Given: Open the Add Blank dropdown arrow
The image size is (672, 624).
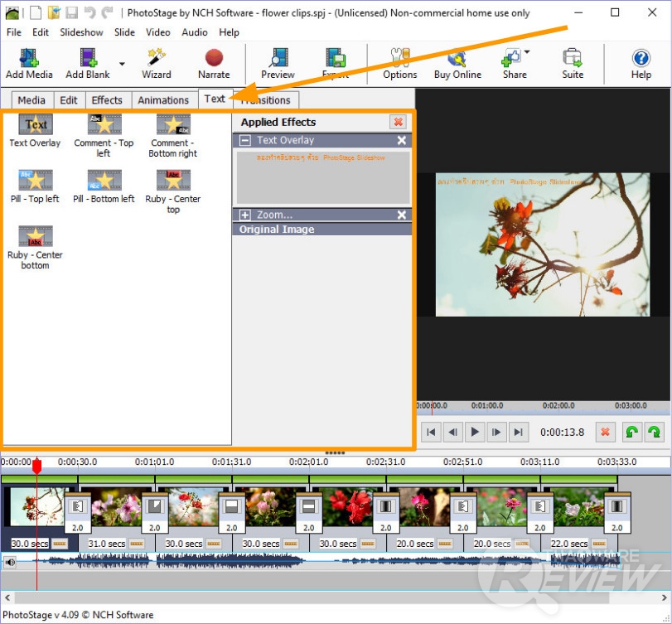Looking at the screenshot, I should click(x=123, y=64).
